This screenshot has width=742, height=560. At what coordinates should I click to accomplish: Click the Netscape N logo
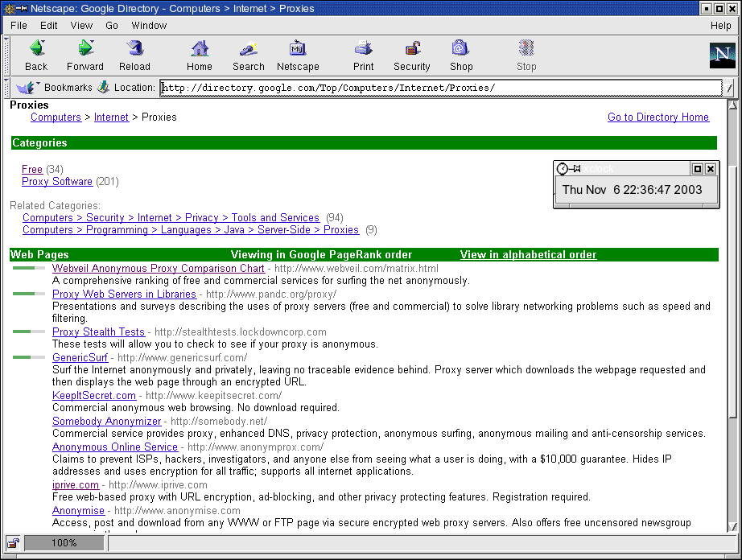pyautogui.click(x=723, y=56)
